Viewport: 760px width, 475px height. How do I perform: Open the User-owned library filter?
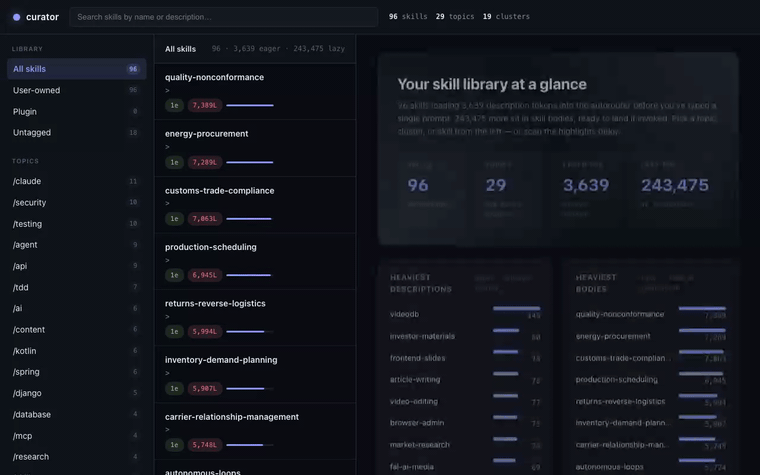coord(77,90)
